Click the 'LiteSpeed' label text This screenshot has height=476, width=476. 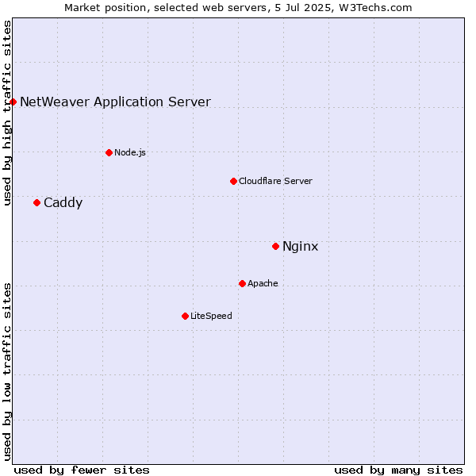(x=211, y=317)
